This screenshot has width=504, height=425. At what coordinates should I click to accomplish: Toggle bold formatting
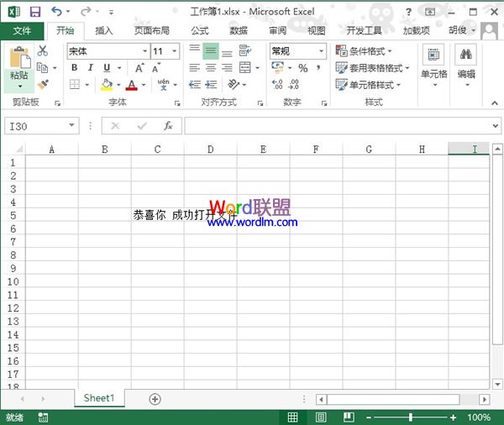pyautogui.click(x=75, y=67)
